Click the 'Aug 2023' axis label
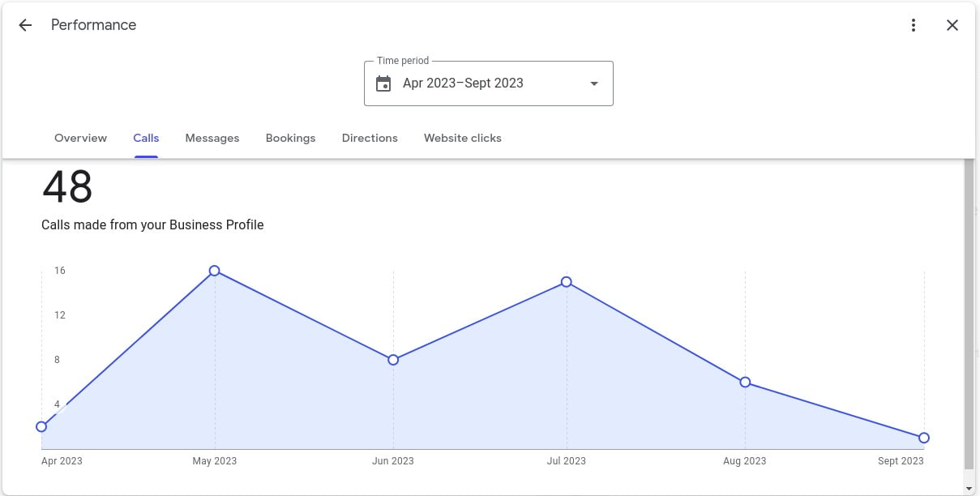This screenshot has height=496, width=980. pos(745,461)
